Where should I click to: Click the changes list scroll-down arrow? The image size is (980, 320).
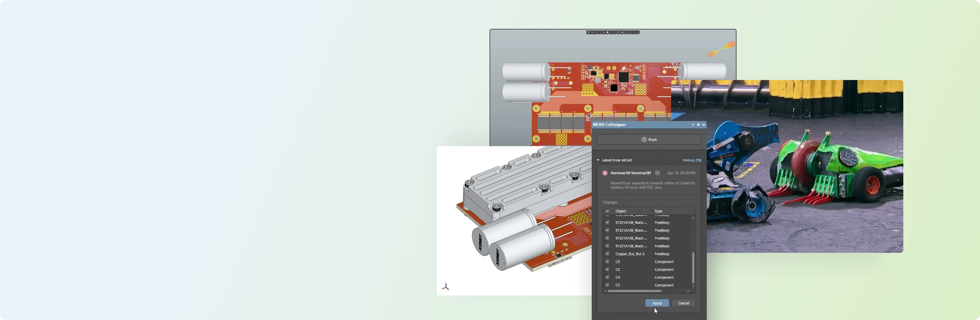coord(693,286)
